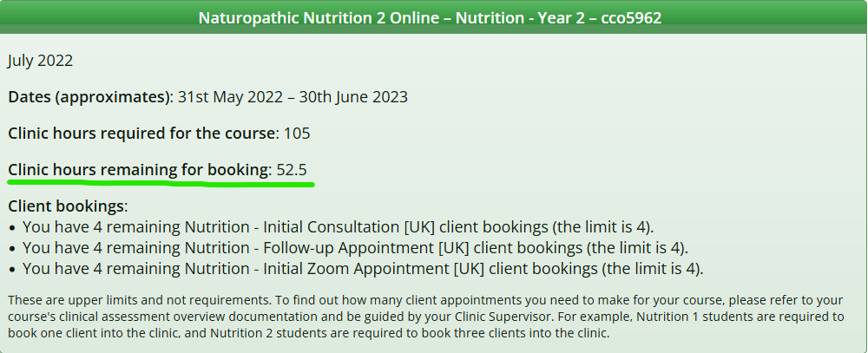Click the Naturopathic Nutrition 2 Online course header
The width and height of the screenshot is (868, 353).
430,17
